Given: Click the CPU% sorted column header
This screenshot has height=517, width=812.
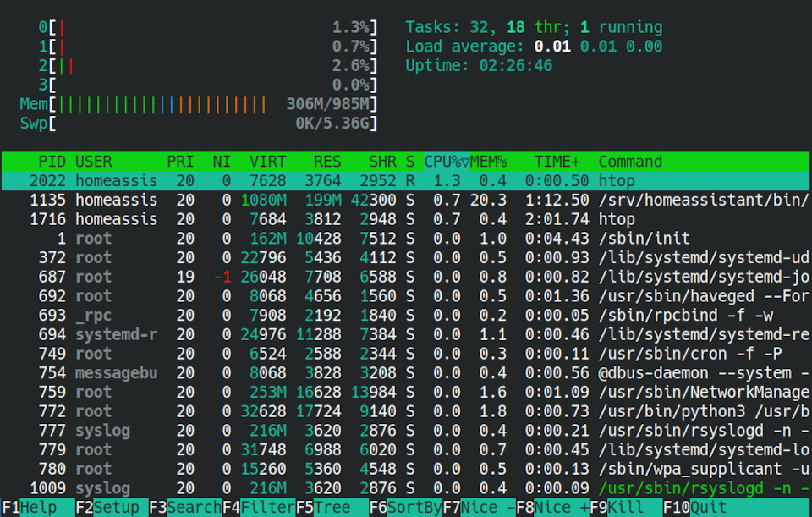Looking at the screenshot, I should (447, 162).
